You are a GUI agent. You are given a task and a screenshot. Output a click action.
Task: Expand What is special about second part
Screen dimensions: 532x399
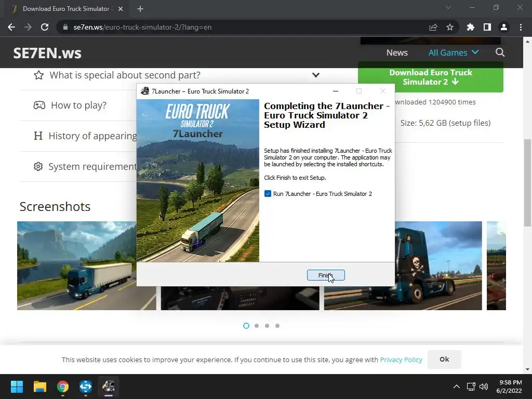coord(177,75)
